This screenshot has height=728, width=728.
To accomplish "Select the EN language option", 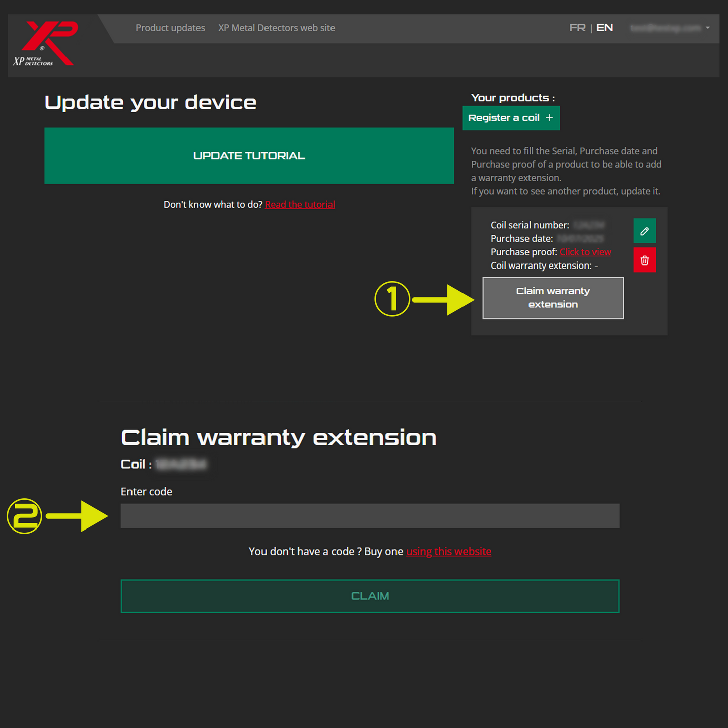I will (x=604, y=28).
